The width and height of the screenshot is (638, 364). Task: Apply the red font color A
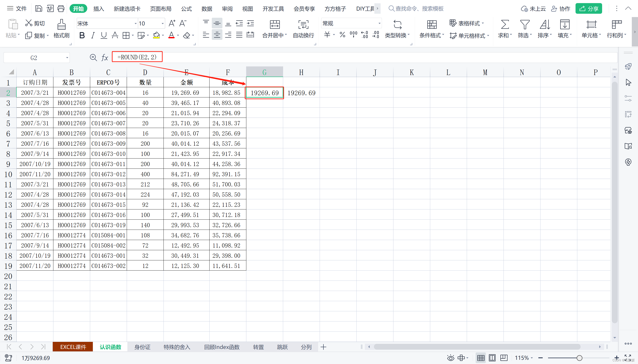click(x=171, y=35)
